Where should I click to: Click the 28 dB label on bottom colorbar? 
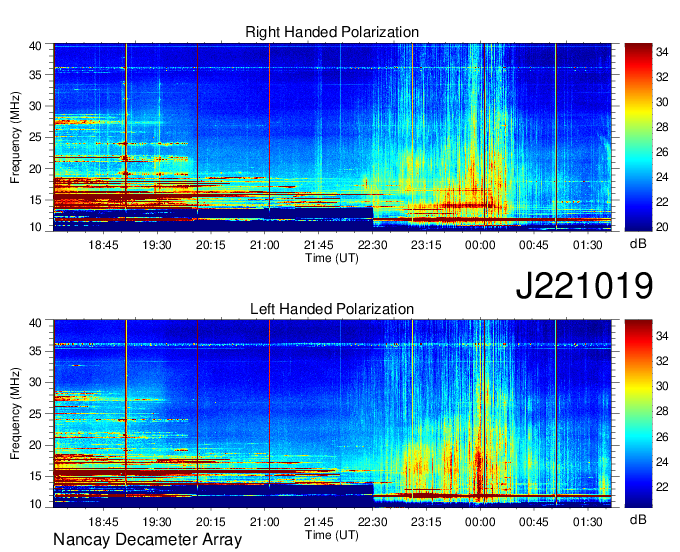[x=662, y=411]
